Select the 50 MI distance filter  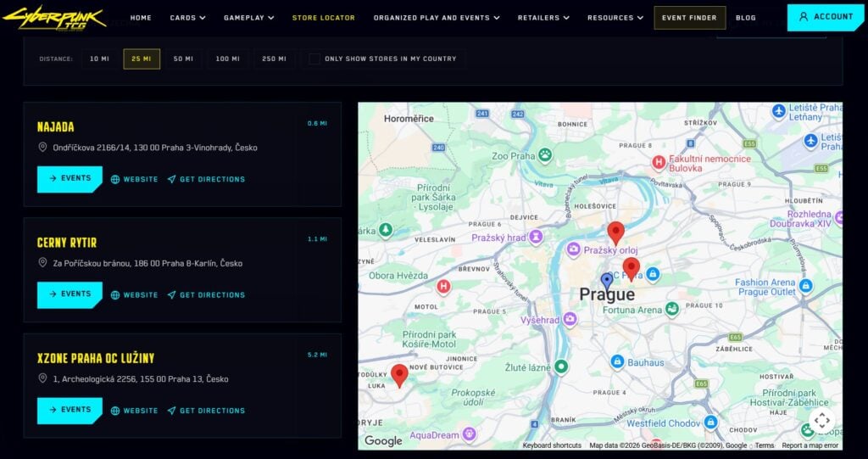pyautogui.click(x=183, y=59)
